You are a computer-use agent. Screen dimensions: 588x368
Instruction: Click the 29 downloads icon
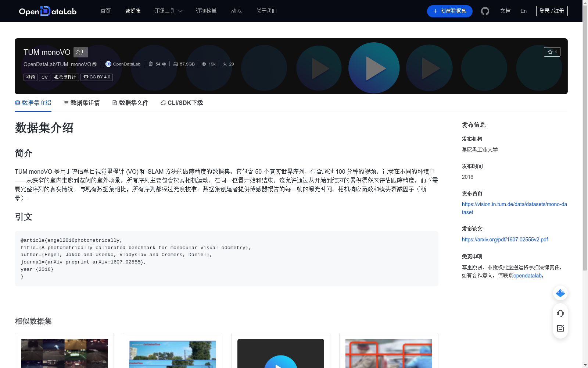point(225,64)
